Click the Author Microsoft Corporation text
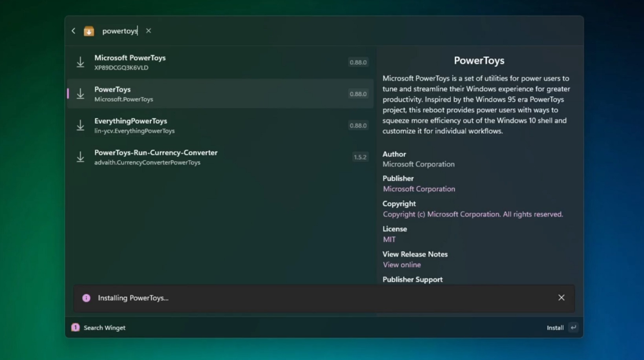644x360 pixels. tap(418, 164)
